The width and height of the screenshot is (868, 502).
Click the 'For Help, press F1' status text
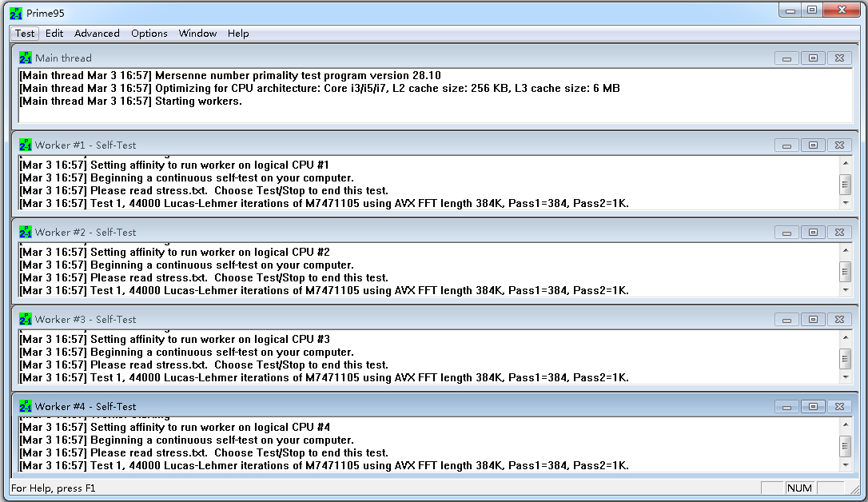coord(53,488)
